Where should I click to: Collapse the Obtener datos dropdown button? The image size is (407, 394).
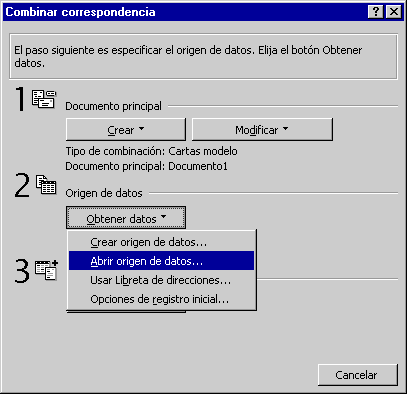click(x=126, y=218)
